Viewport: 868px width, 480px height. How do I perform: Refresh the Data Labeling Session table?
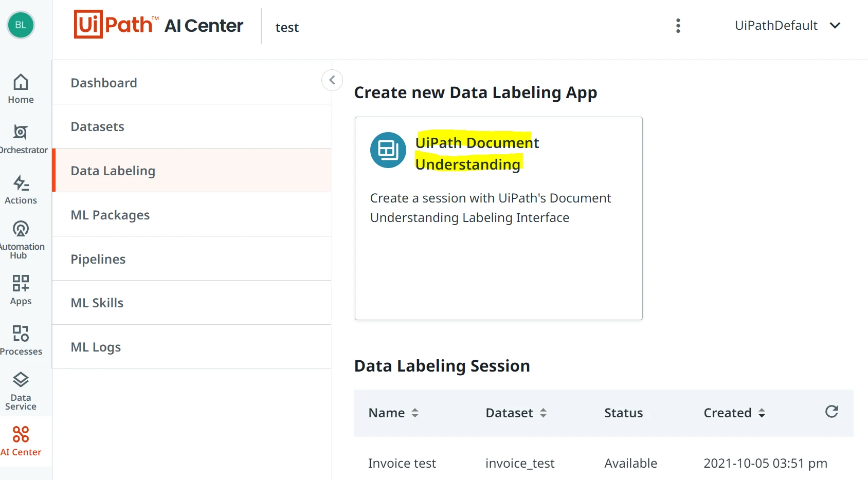pyautogui.click(x=831, y=412)
